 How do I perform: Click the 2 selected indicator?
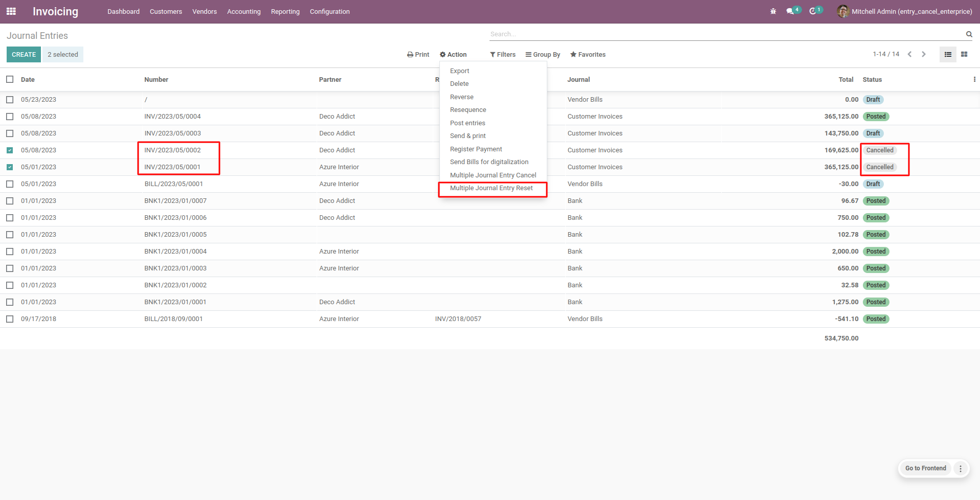[x=63, y=55]
